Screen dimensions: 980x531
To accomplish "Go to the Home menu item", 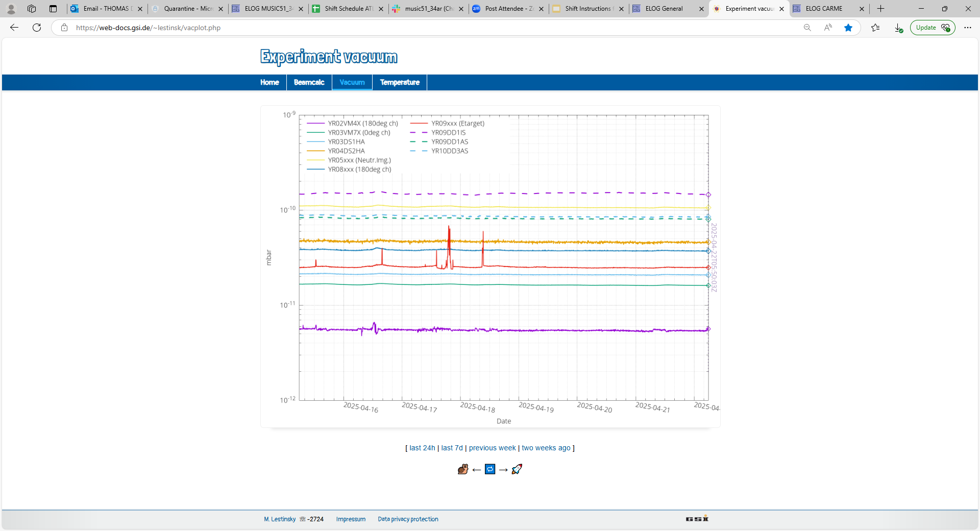I will pos(269,82).
